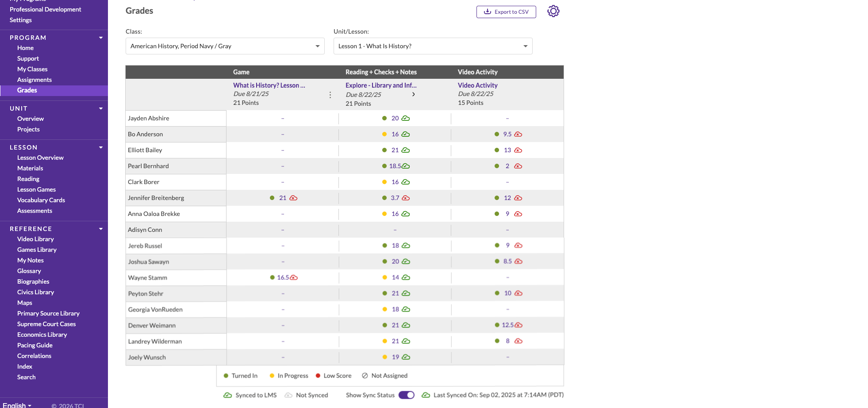Click the three-dot menu for the Game column
The width and height of the screenshot is (868, 408).
pos(330,95)
